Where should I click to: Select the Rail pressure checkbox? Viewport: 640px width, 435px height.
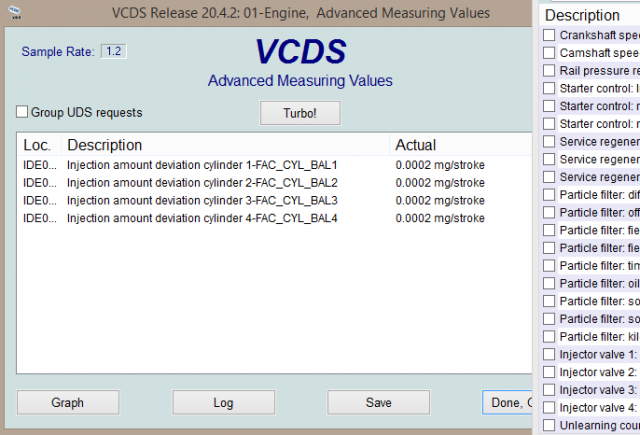[549, 71]
